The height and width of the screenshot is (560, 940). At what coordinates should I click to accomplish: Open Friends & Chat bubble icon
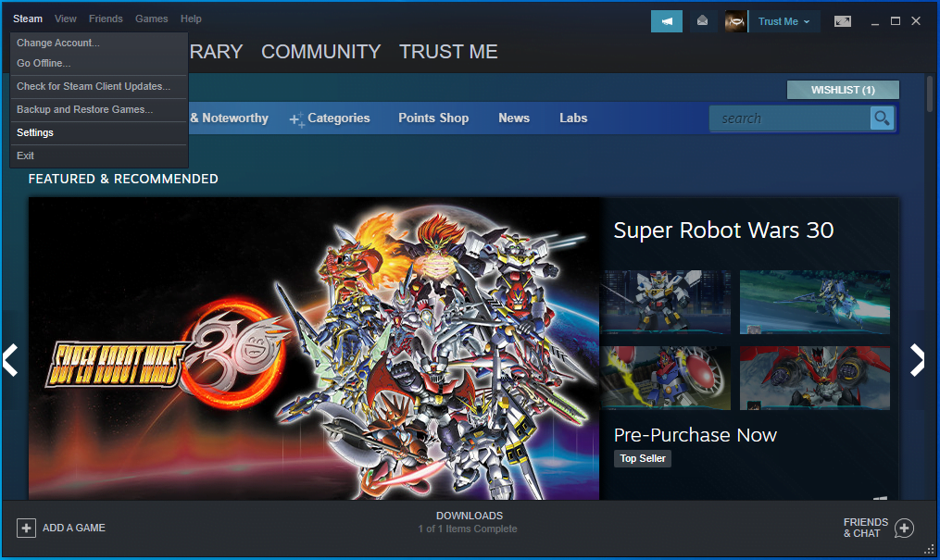click(x=904, y=528)
